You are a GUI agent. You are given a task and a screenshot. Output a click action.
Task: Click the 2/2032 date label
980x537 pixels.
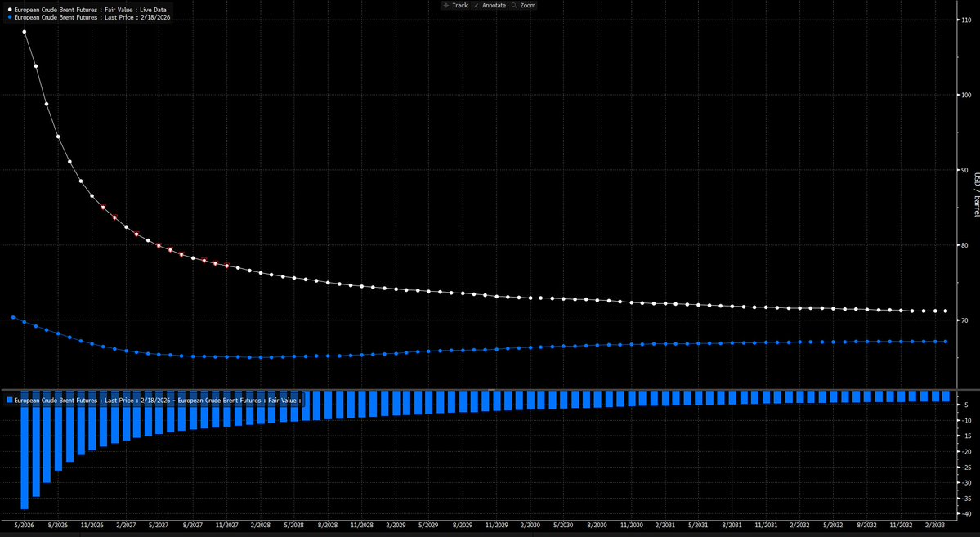pyautogui.click(x=799, y=526)
